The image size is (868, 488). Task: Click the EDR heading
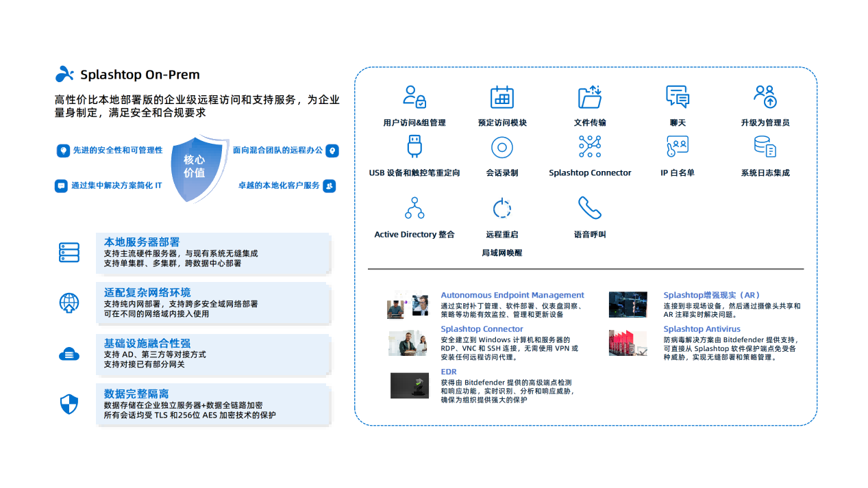449,372
